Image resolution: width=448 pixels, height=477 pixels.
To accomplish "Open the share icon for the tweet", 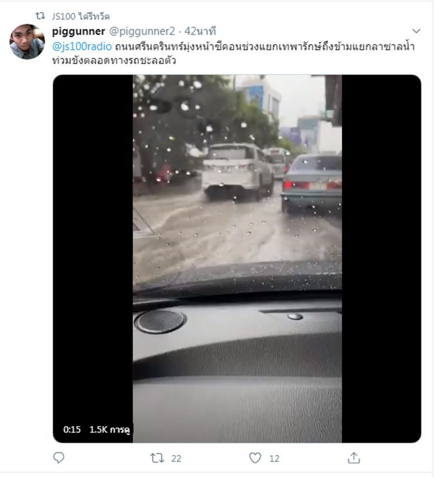I will (x=354, y=457).
